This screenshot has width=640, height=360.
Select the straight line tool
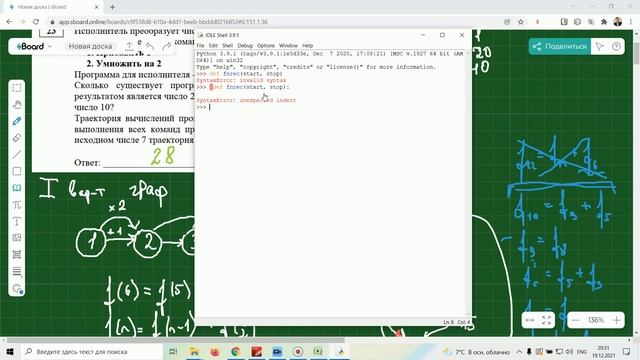click(17, 155)
